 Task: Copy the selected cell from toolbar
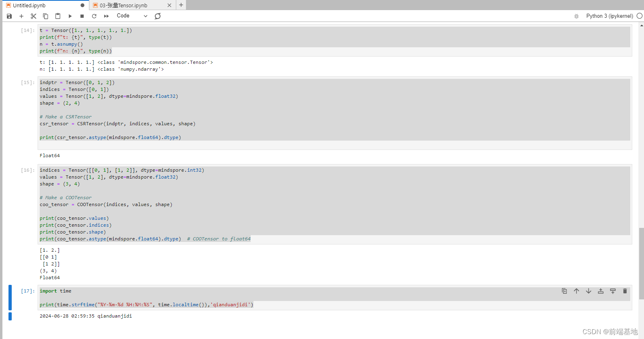46,16
